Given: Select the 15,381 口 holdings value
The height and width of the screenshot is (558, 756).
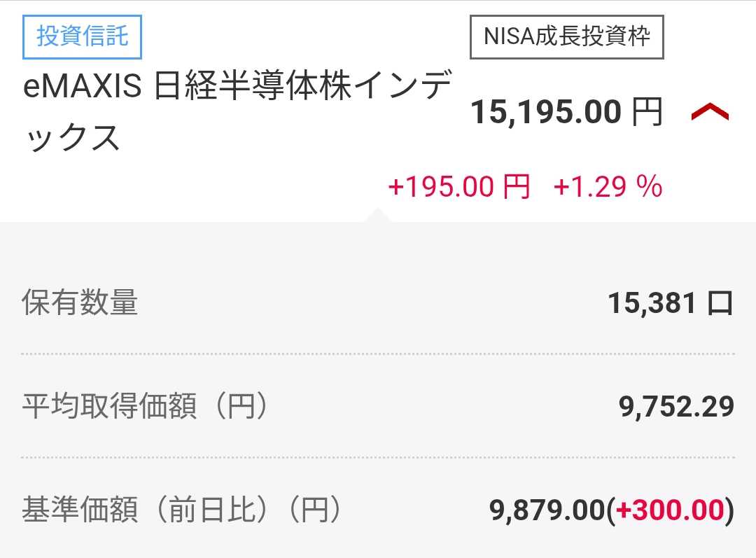Looking at the screenshot, I should (x=670, y=303).
